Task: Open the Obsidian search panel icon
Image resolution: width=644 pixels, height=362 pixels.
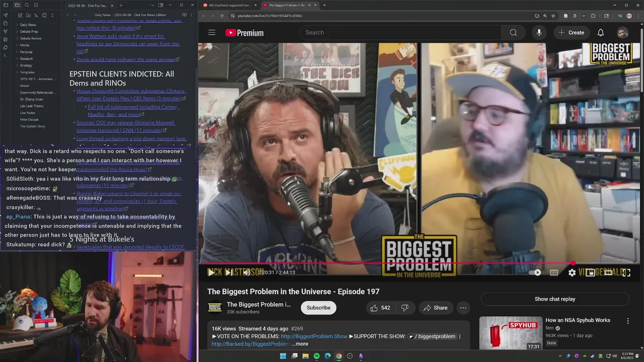Action: pyautogui.click(x=27, y=5)
